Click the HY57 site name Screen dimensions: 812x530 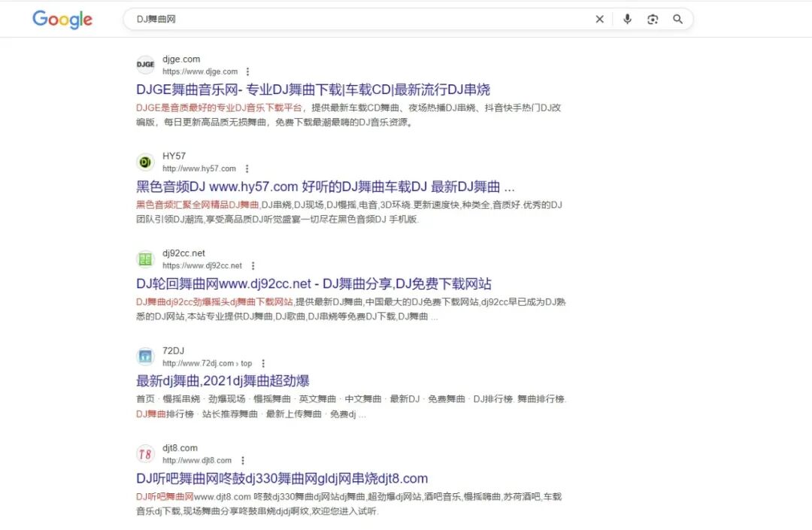(174, 156)
